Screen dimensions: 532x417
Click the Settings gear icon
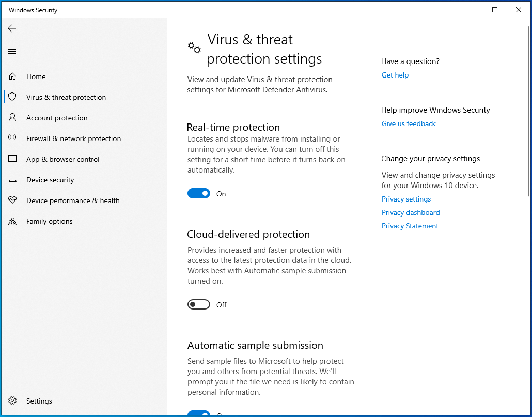pyautogui.click(x=12, y=401)
